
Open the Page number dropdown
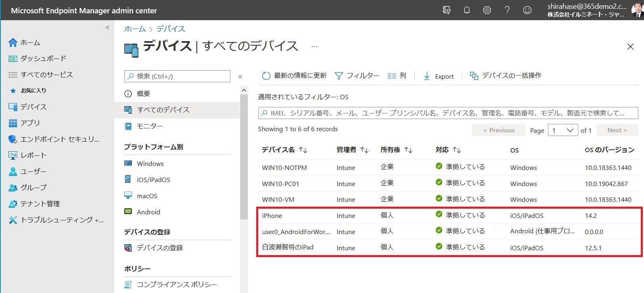point(563,130)
